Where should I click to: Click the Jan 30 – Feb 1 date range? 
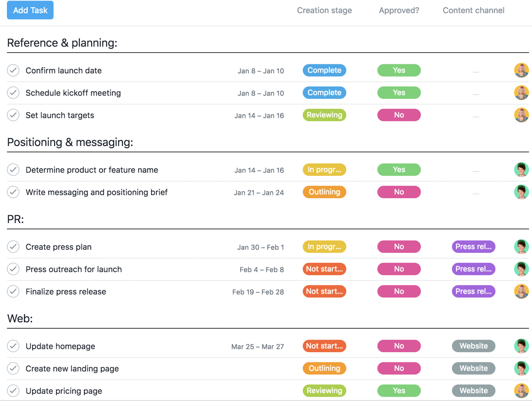(261, 247)
